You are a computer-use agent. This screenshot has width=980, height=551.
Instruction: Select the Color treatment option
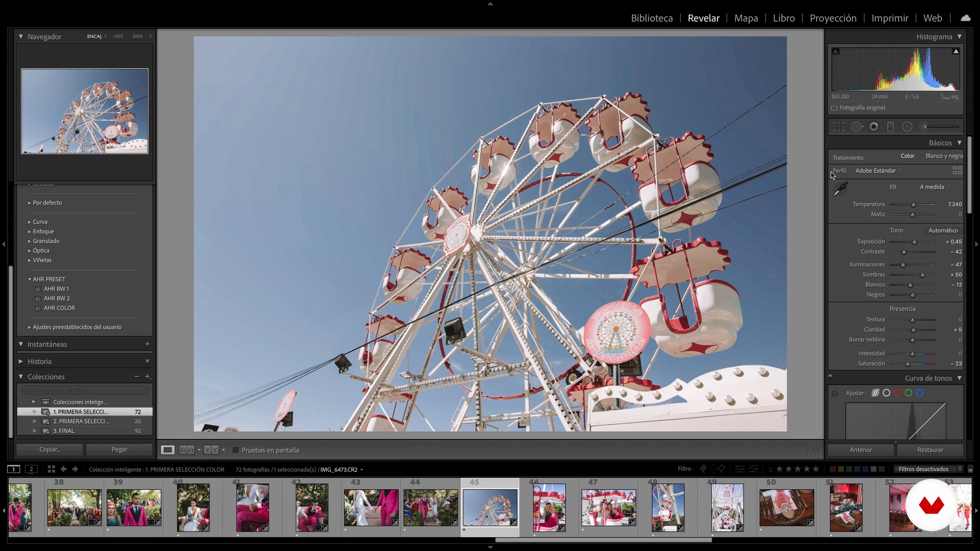click(x=907, y=156)
